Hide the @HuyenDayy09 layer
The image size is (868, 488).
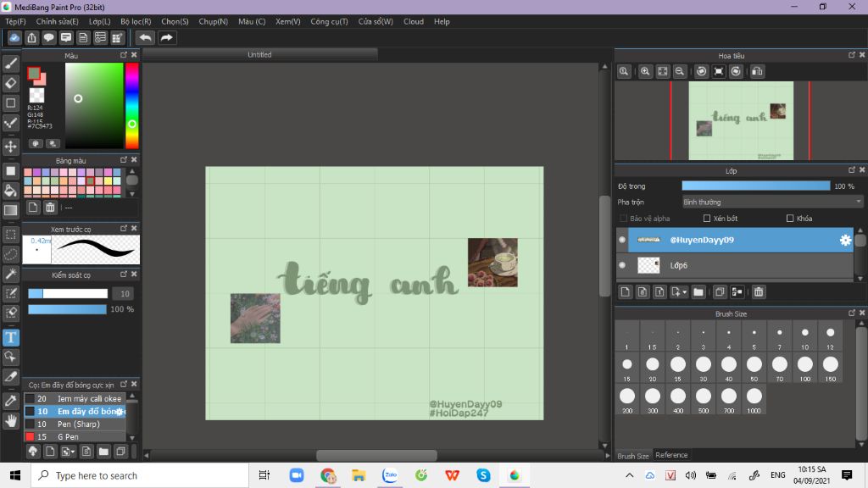[622, 240]
